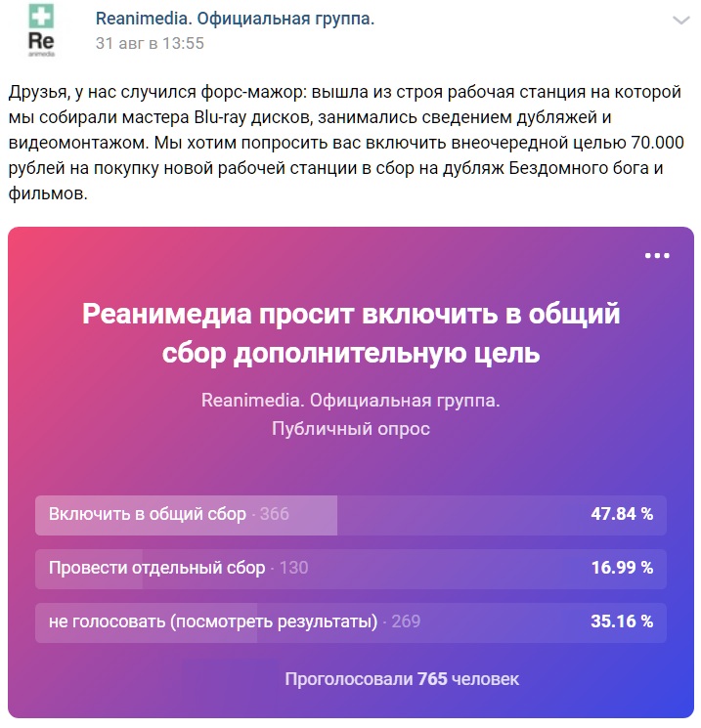This screenshot has height=728, width=701.
Task: Expand the post actions chevron
Action: [681, 21]
